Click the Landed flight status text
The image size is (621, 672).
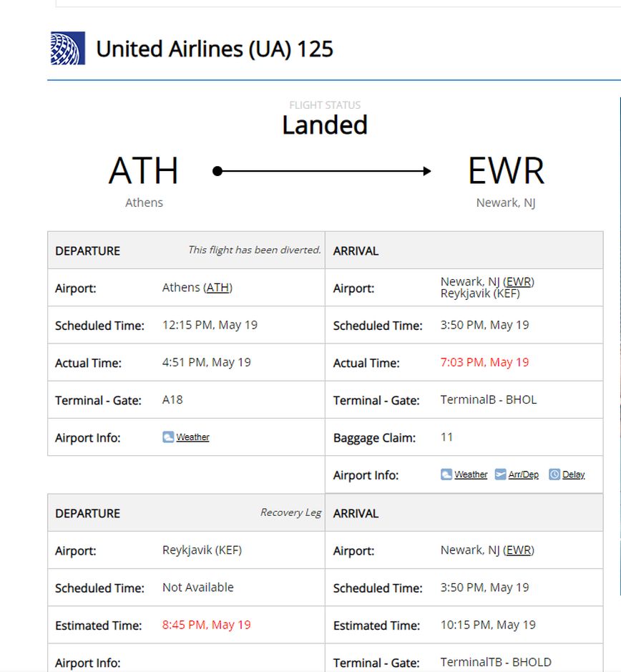[325, 125]
